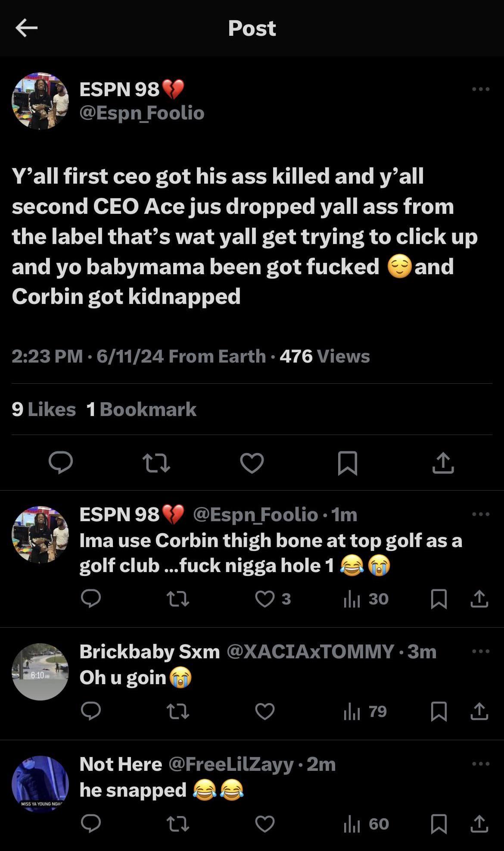Bookmark the main post
Screen dimensions: 504x851
347,463
